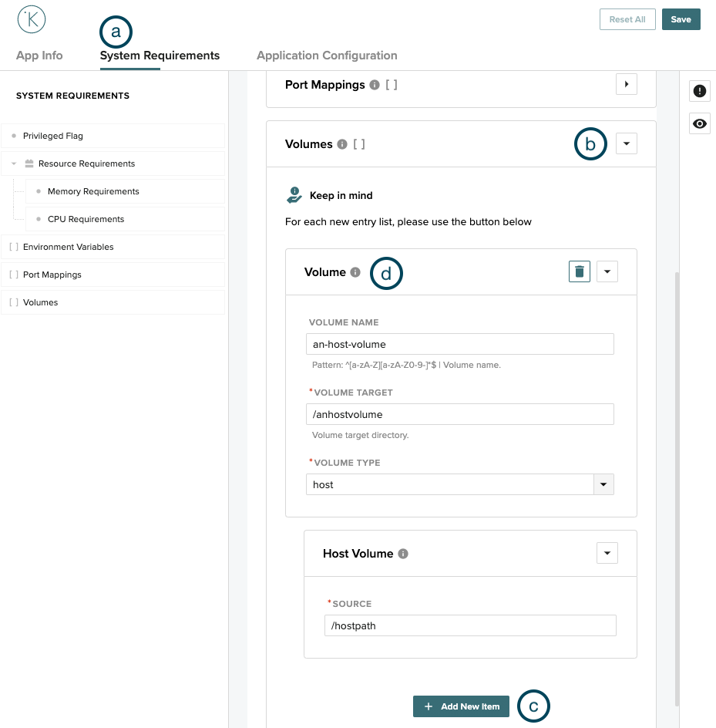Click the Add New Item button
The width and height of the screenshot is (716, 728).
461,706
